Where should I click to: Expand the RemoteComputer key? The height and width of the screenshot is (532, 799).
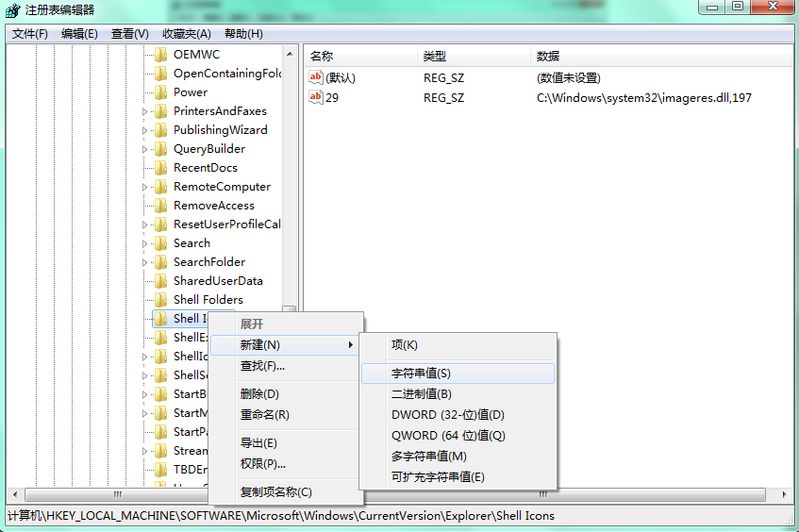pyautogui.click(x=144, y=187)
